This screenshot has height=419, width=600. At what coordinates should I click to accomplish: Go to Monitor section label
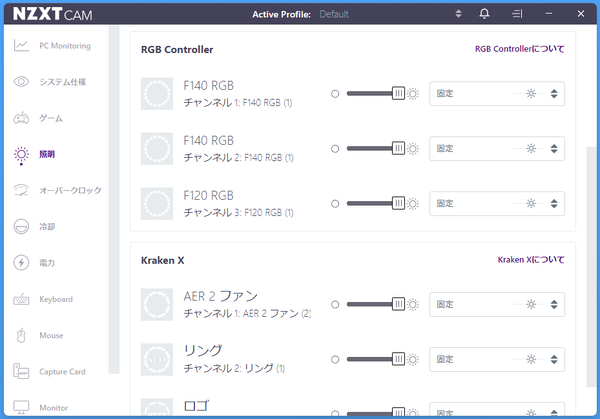coord(54,408)
